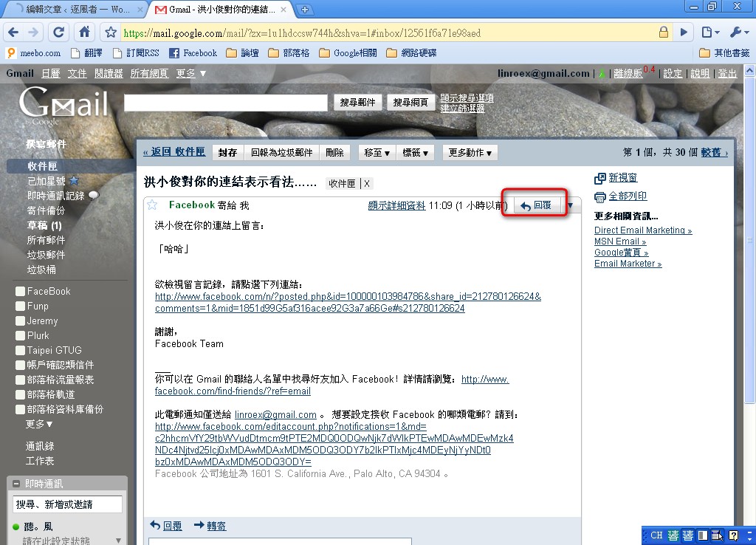Open the page menu icon

[710, 32]
